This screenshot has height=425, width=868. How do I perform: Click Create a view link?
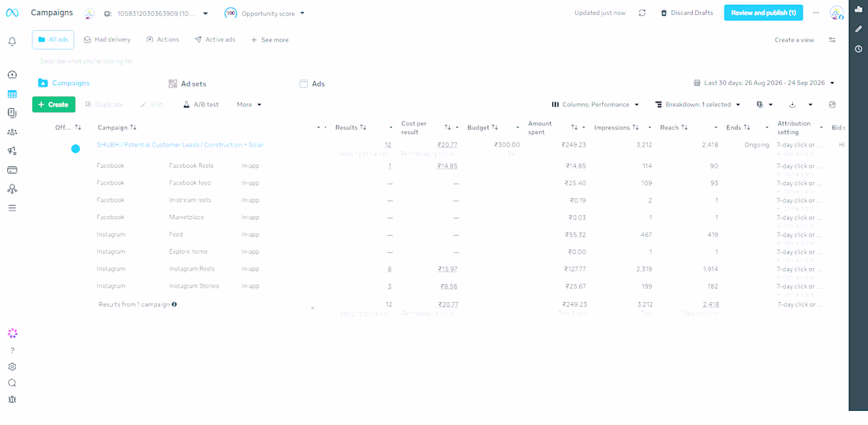click(x=795, y=40)
